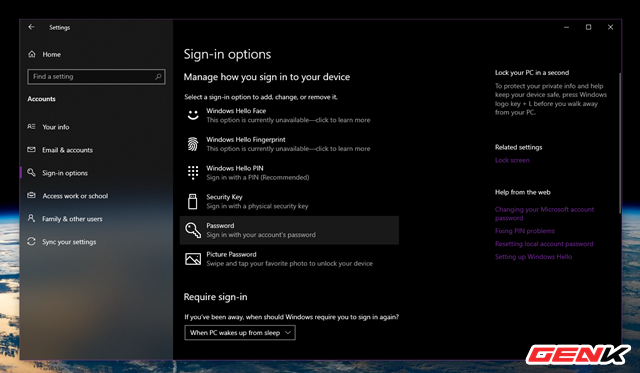
Task: Click 'Manage how you sign in' heading
Action: (x=267, y=77)
